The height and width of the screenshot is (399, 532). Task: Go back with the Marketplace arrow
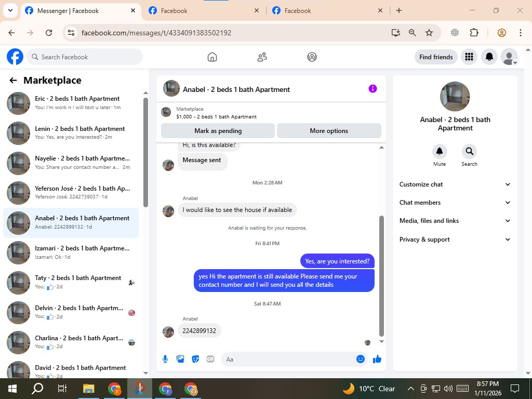13,81
